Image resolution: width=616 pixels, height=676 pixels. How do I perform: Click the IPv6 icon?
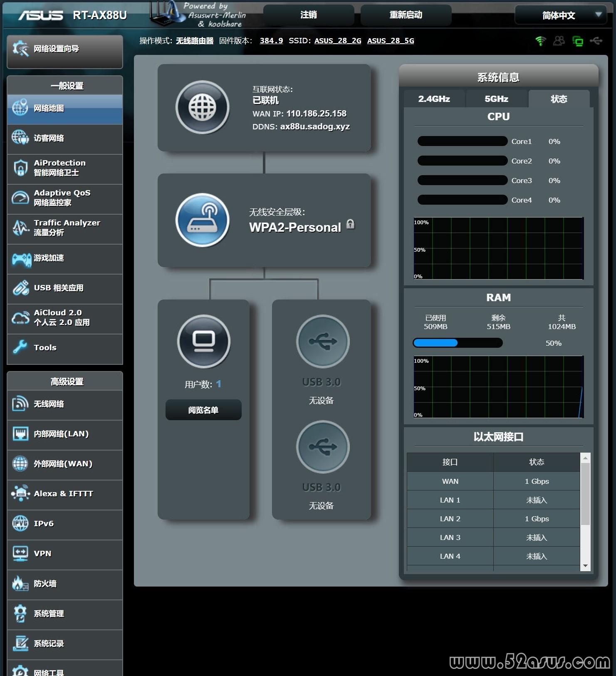[20, 523]
